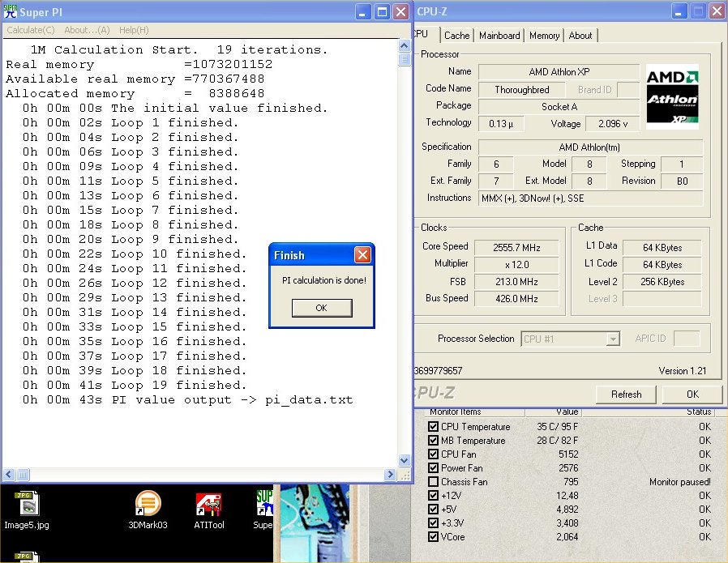
Task: Open the Processor Selection dropdown
Action: 570,339
